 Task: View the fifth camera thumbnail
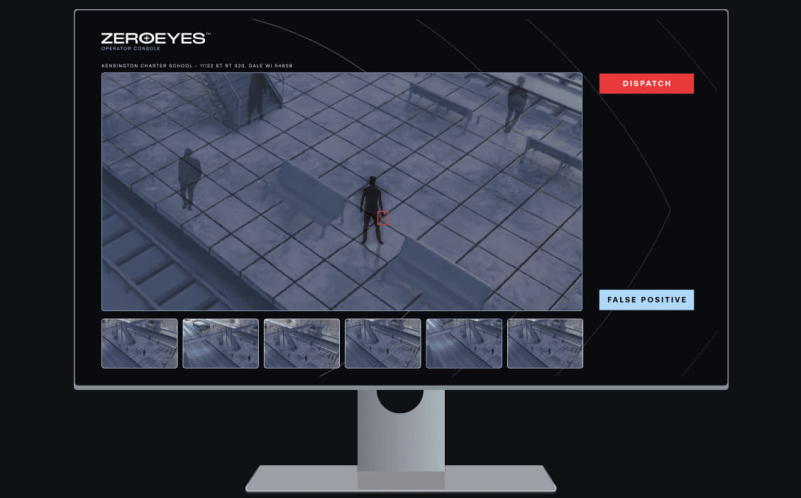coord(463,343)
